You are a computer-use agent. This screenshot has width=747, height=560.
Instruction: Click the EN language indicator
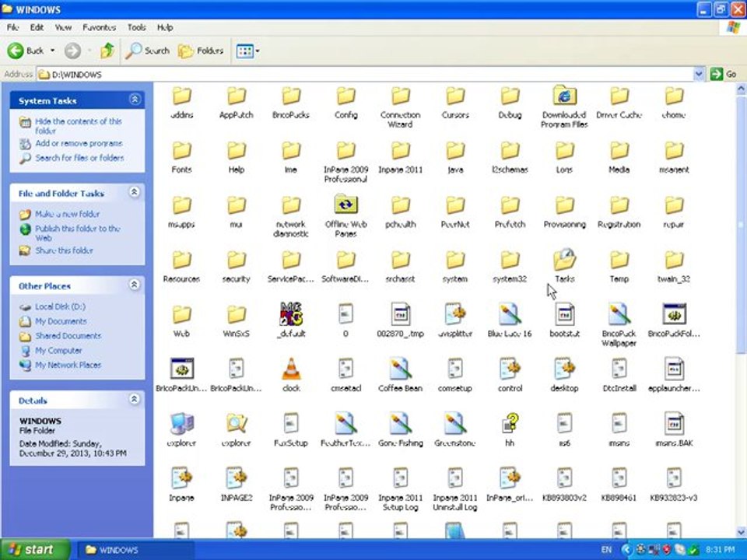point(606,550)
